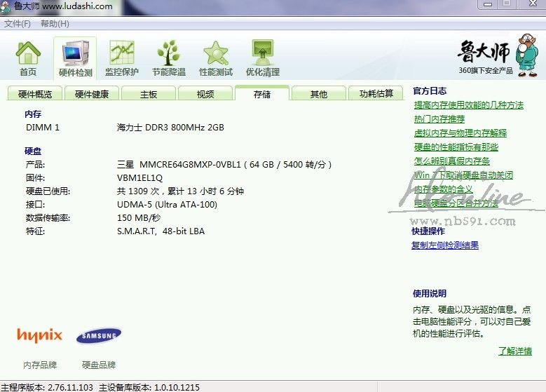The height and width of the screenshot is (392, 546).
Task: Click the Samsung disk brand logo
Action: pos(99,337)
